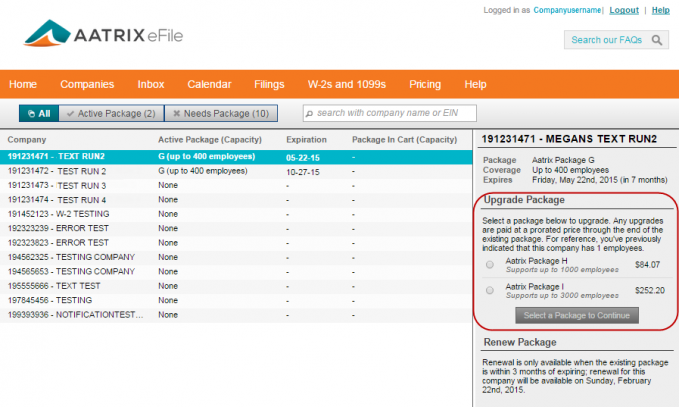This screenshot has width=679, height=407.
Task: Open Help in the orange navigation bar
Action: click(x=475, y=84)
